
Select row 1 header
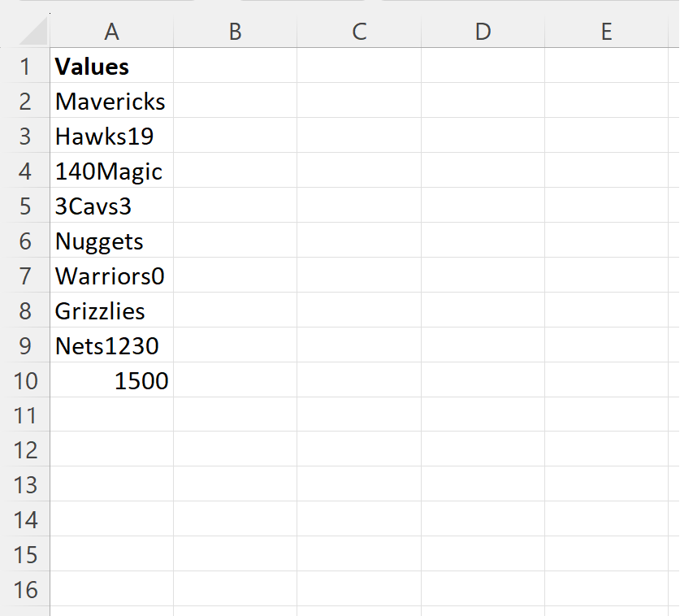tap(25, 67)
